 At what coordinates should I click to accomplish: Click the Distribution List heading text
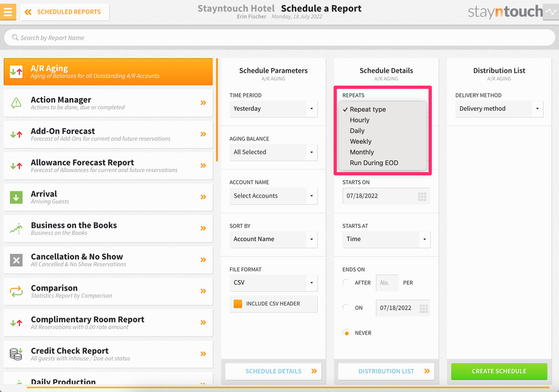tap(499, 70)
